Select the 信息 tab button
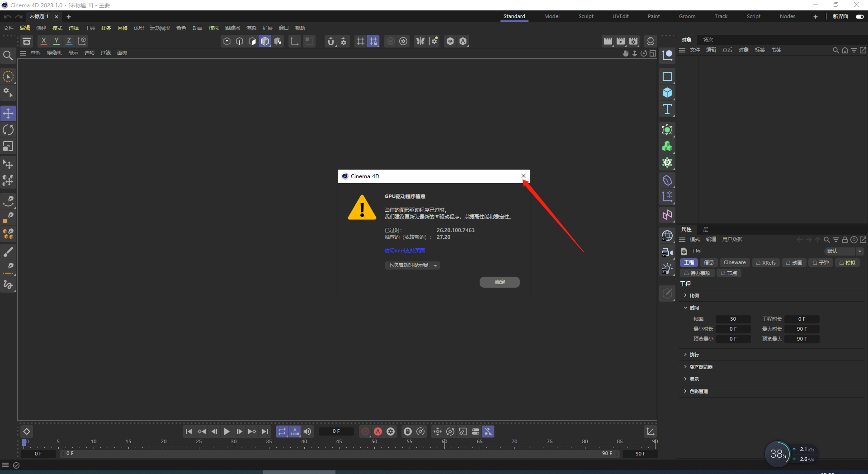The width and height of the screenshot is (868, 474). click(x=708, y=262)
